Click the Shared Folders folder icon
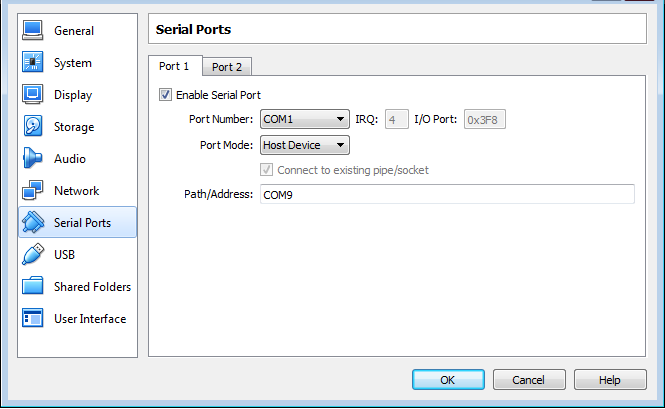665x409 pixels. 33,286
